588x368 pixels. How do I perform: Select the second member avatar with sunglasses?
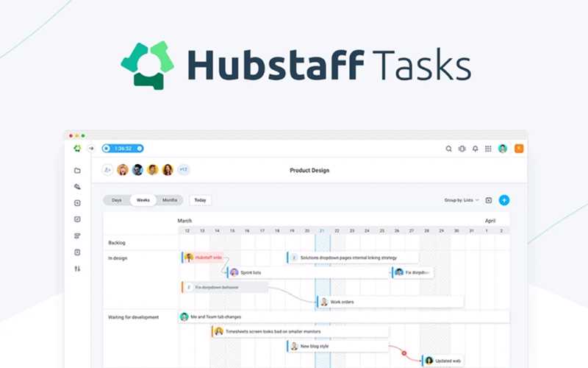tap(137, 170)
